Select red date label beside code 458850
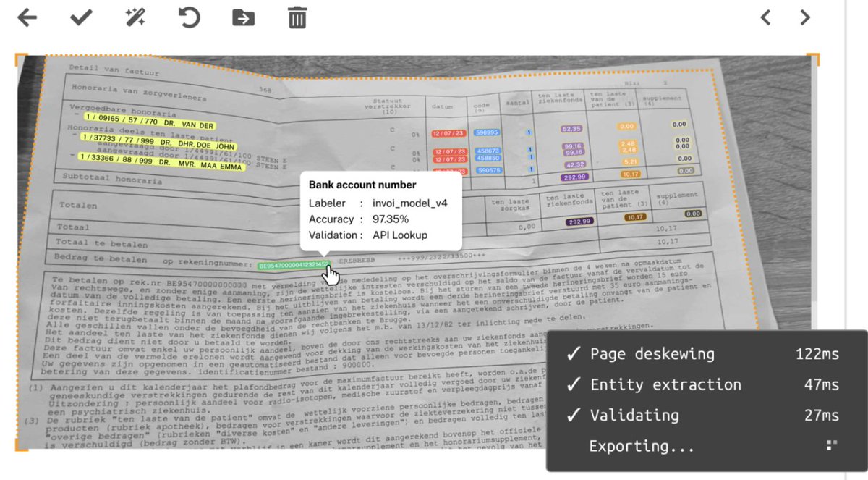This screenshot has width=868, height=480. click(x=451, y=159)
